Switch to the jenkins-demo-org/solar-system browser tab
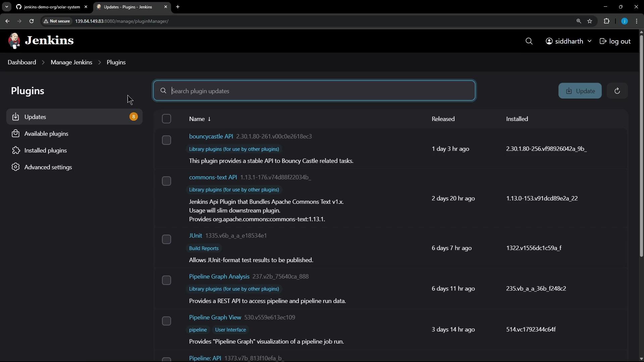The image size is (644, 362). pos(52,7)
